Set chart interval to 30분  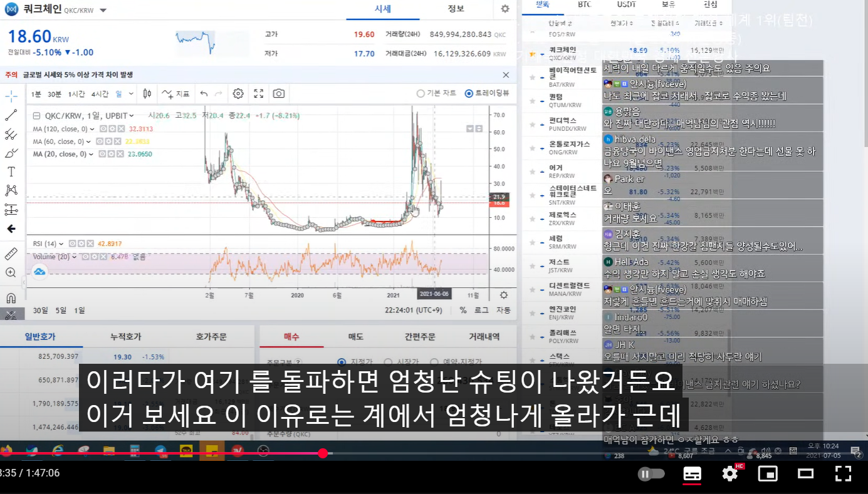(x=55, y=94)
